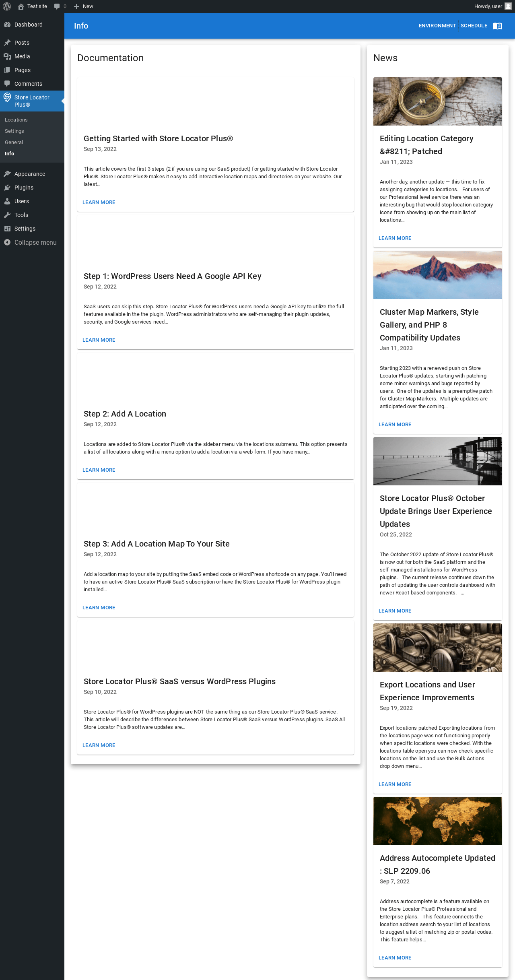515x980 pixels.
Task: Click Store Locator Plus® SaaS versus WordPress Plugins title
Action: [x=179, y=681]
